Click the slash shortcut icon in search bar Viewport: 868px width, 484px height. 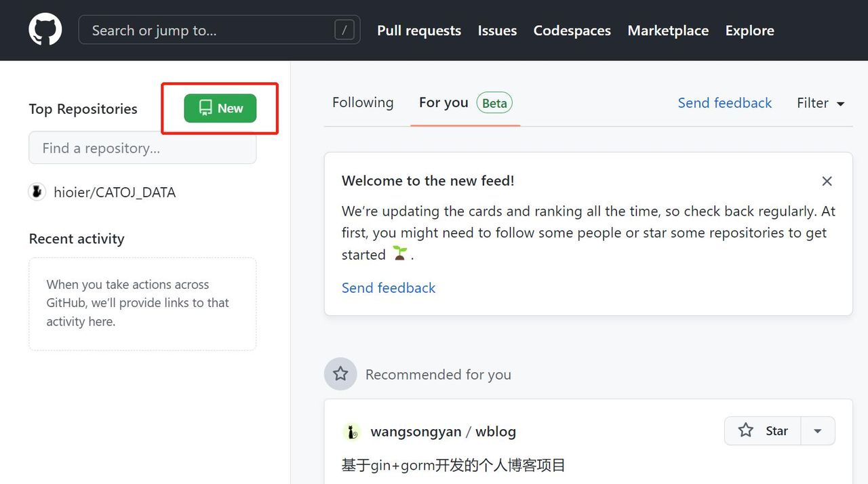[x=344, y=29]
